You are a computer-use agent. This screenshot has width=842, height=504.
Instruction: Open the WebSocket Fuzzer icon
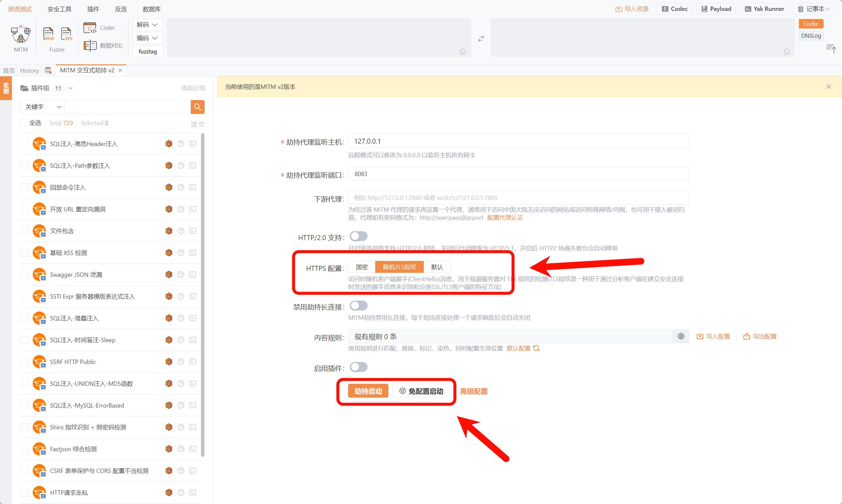66,34
